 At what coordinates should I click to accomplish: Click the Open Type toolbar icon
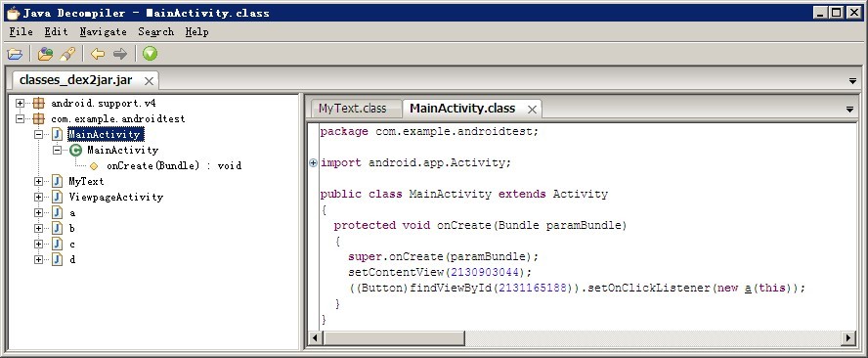[45, 54]
